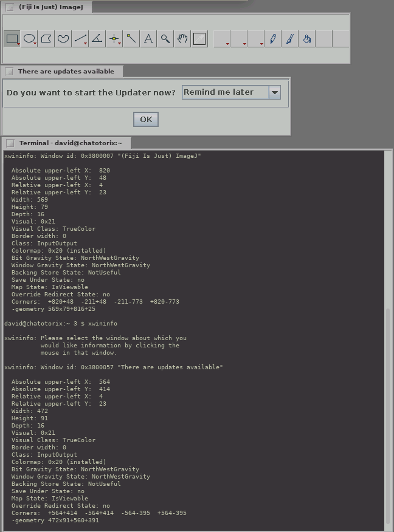Viewport: 394px width, 532px height.
Task: Select the Color picker tool
Action: [x=199, y=39]
